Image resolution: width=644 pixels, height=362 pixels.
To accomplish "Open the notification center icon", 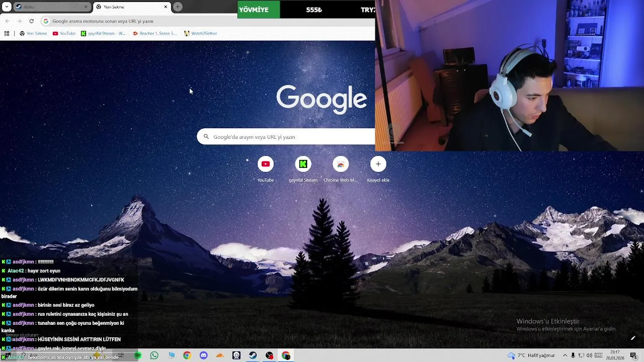I will click(x=633, y=355).
